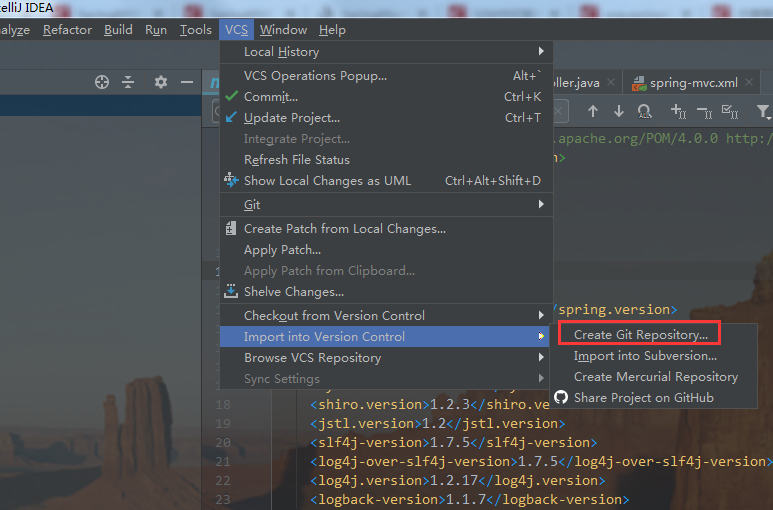
Task: Choose Commit... menu entry
Action: click(x=386, y=97)
